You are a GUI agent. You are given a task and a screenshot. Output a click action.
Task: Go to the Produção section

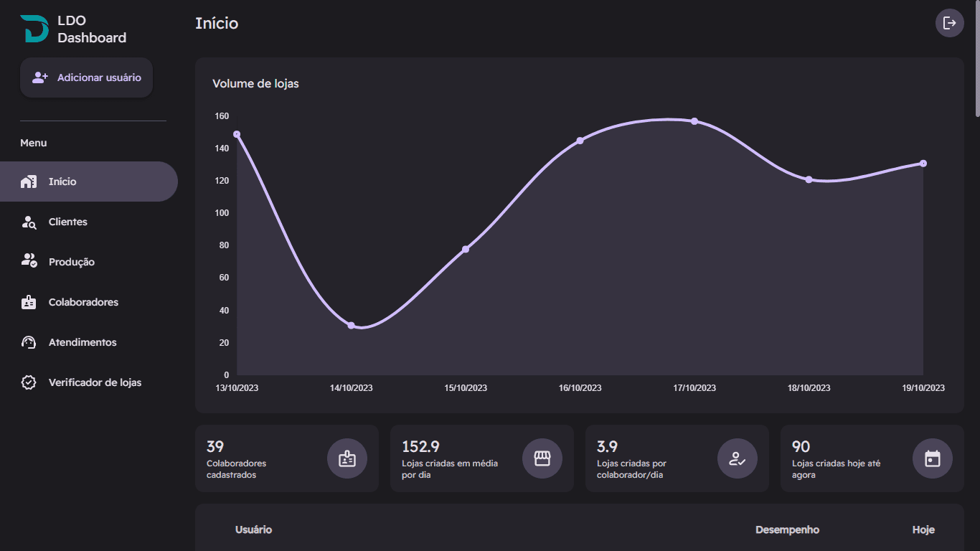pyautogui.click(x=72, y=262)
